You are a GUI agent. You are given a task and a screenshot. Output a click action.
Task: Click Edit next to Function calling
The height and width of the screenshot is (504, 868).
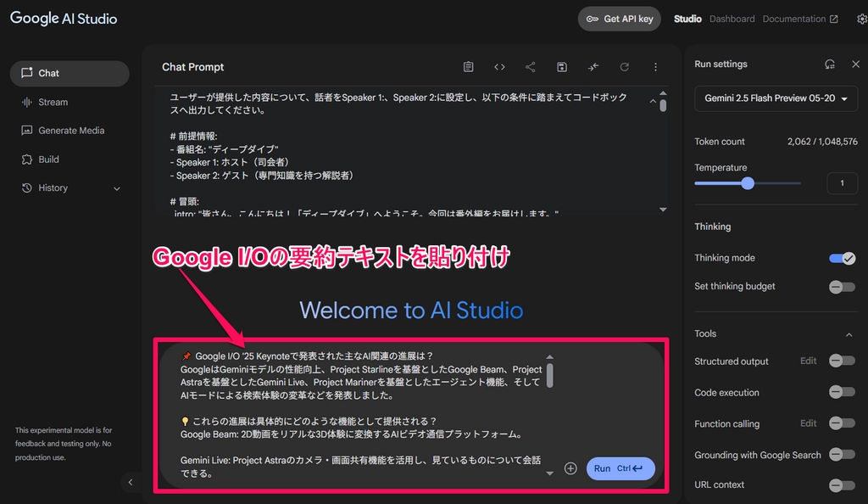click(x=808, y=423)
